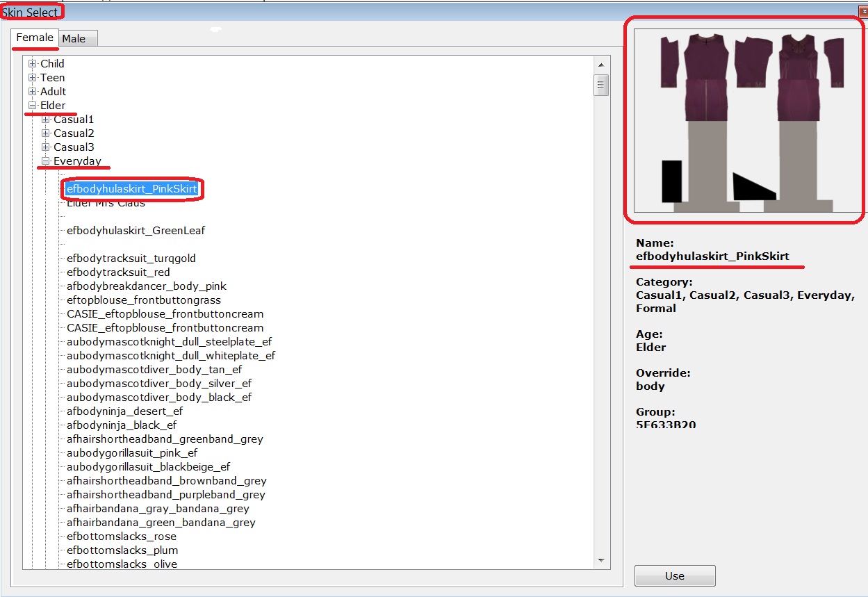Viewport: 868px width, 597px height.
Task: Collapse the Everyday category node
Action: point(46,161)
